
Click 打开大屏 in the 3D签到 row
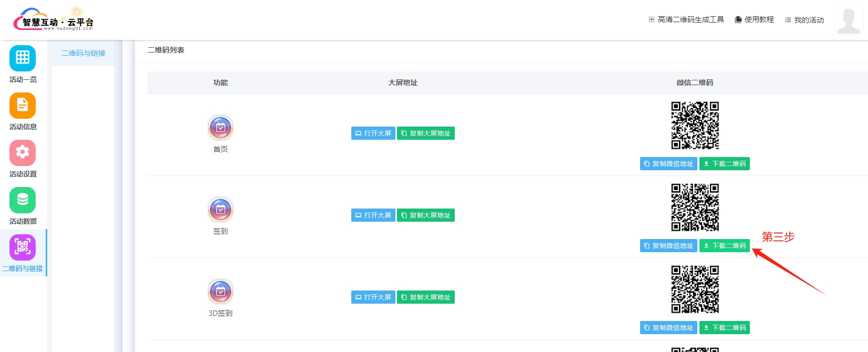(373, 297)
